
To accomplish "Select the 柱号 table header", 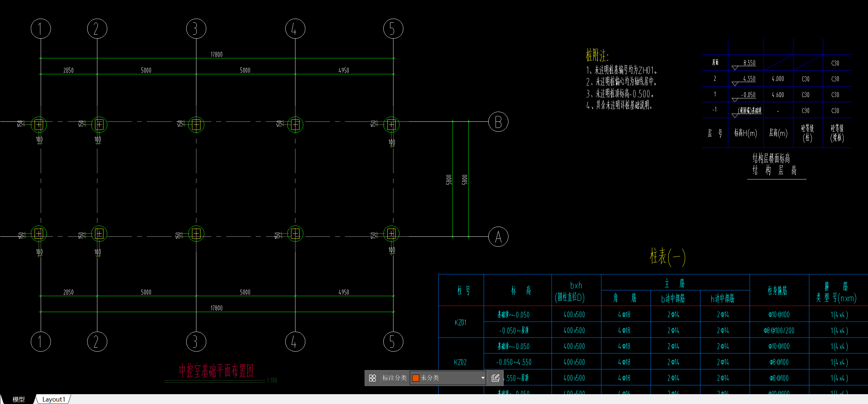I will tap(464, 290).
